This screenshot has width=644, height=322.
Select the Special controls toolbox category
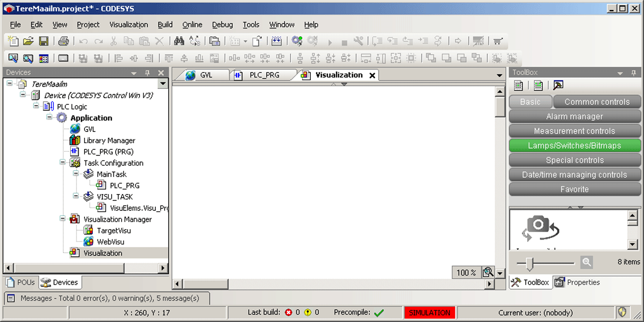[x=575, y=160]
